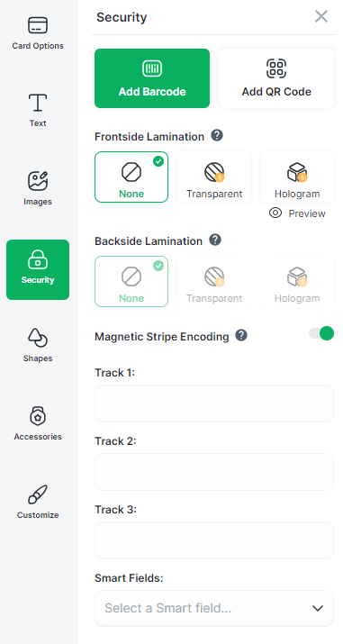The width and height of the screenshot is (343, 644).
Task: Click the Frontside Lamination help icon
Action: click(x=217, y=135)
